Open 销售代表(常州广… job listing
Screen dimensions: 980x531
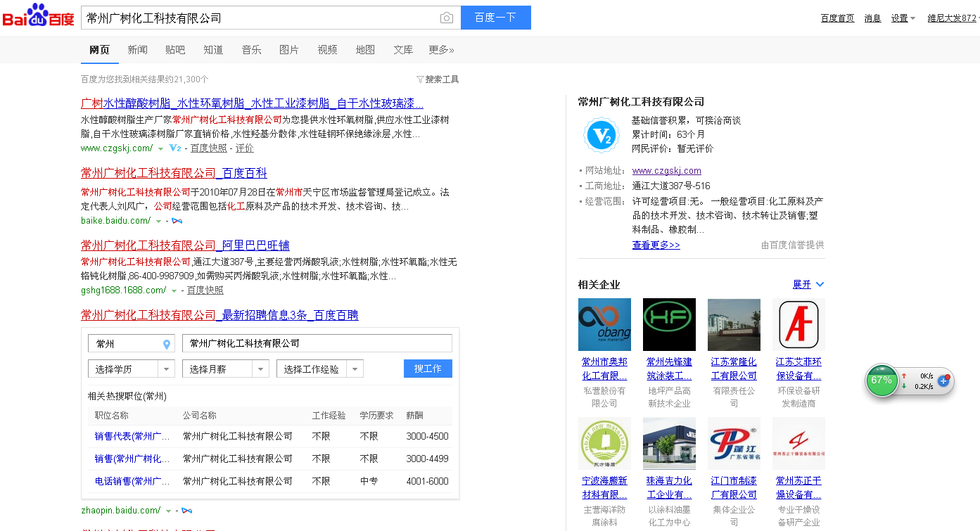tap(132, 436)
